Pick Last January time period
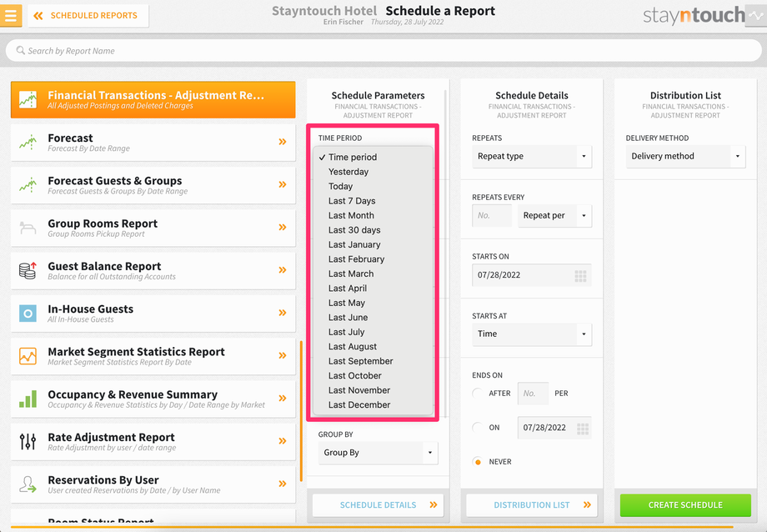Image resolution: width=767 pixels, height=532 pixels. 373,244
